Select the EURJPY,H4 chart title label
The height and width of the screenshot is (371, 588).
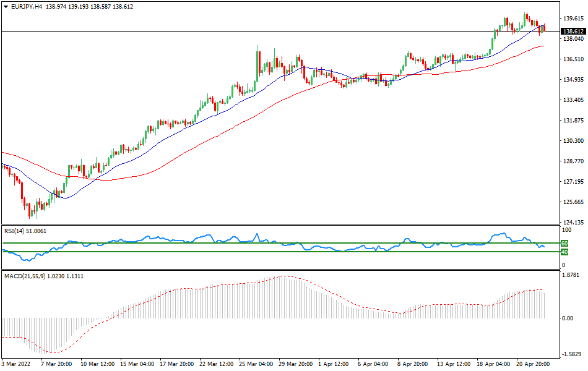(28, 7)
